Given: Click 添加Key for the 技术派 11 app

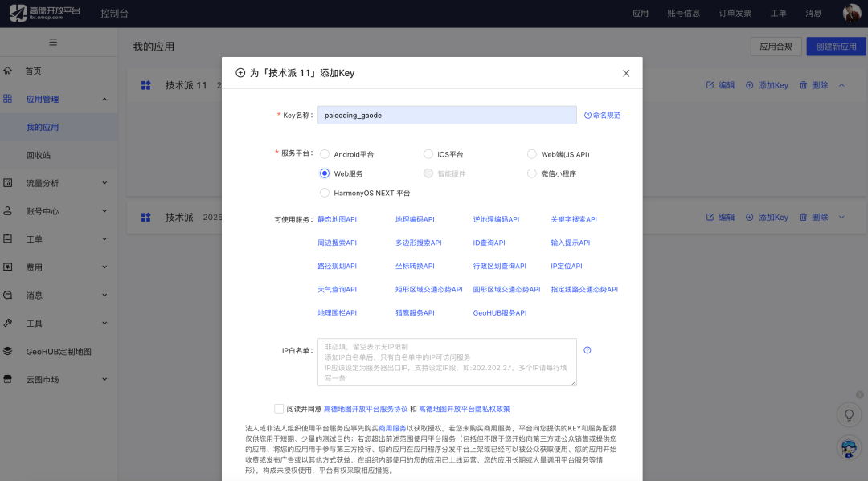Looking at the screenshot, I should coord(767,85).
